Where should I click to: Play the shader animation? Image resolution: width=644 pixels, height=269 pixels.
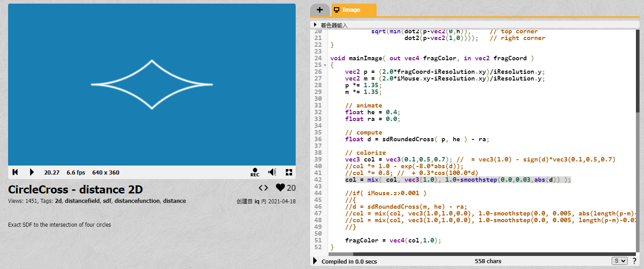point(32,172)
